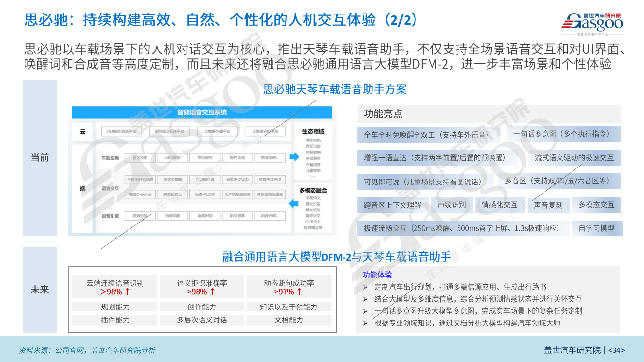Click the blue 功能体验 label
Image resolution: width=644 pixels, height=362 pixels.
click(x=377, y=275)
